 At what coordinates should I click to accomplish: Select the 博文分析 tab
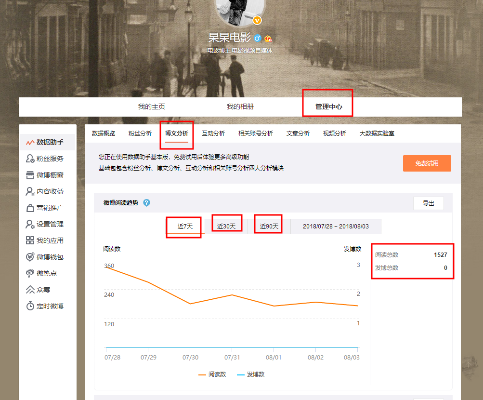click(177, 133)
